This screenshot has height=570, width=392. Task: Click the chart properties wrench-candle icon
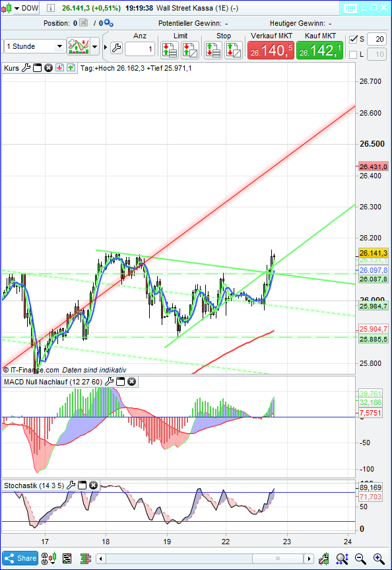[324, 558]
